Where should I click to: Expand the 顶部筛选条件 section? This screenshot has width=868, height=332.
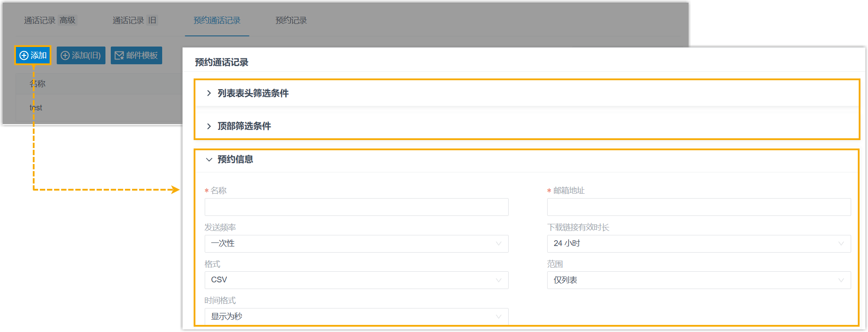pyautogui.click(x=244, y=126)
